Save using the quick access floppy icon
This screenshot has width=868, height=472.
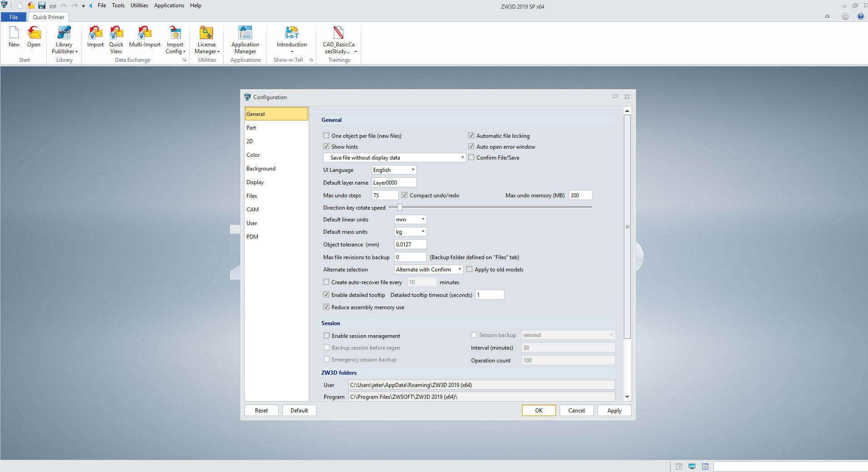(x=42, y=5)
